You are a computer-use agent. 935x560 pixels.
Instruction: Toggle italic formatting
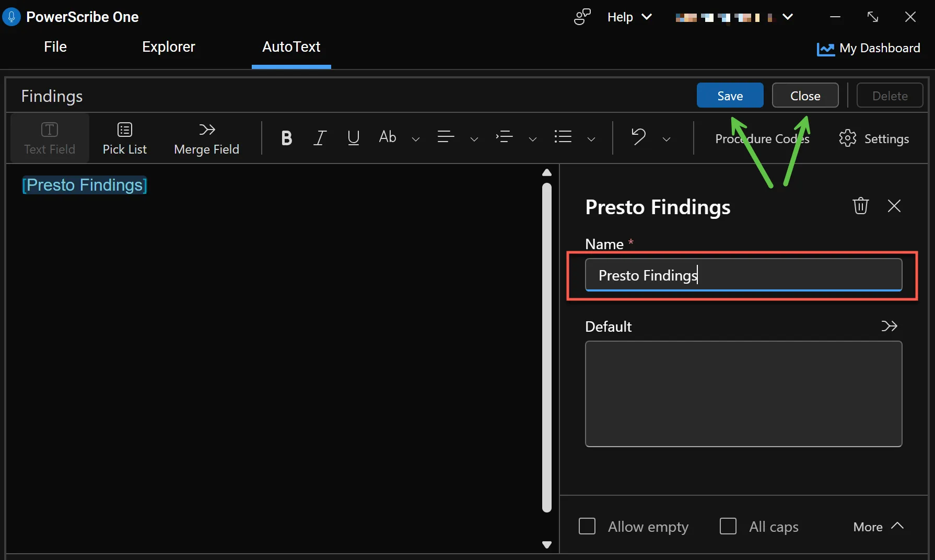(320, 138)
